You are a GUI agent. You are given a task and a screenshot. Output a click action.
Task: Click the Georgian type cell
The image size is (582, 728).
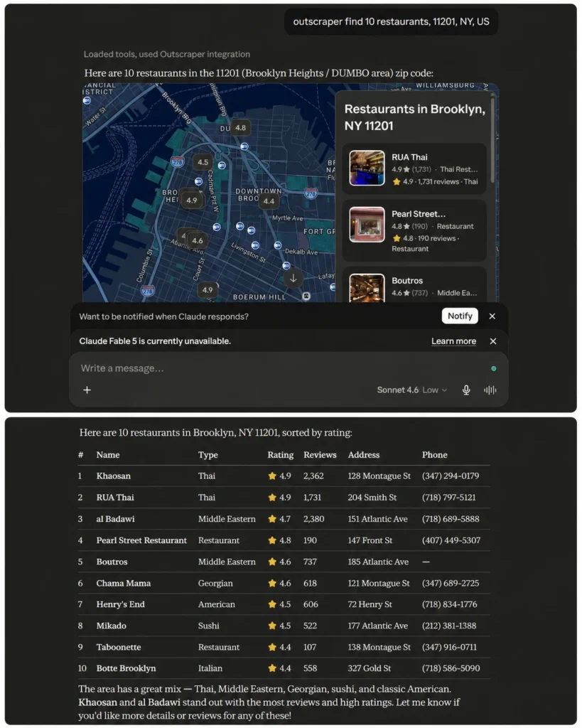click(x=215, y=583)
